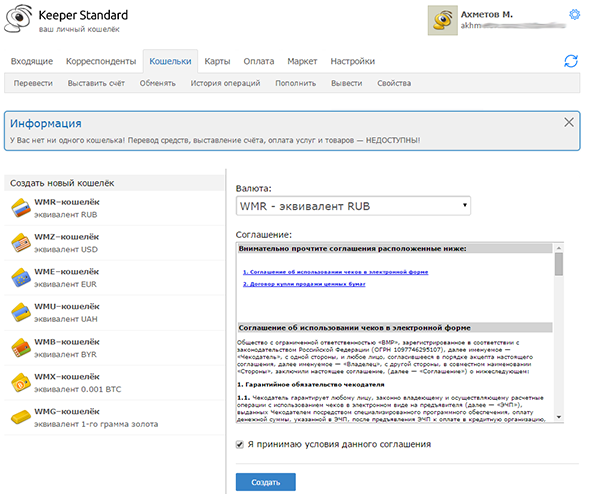Open the electronic checks agreement link
The width and height of the screenshot is (591, 494).
click(x=335, y=272)
